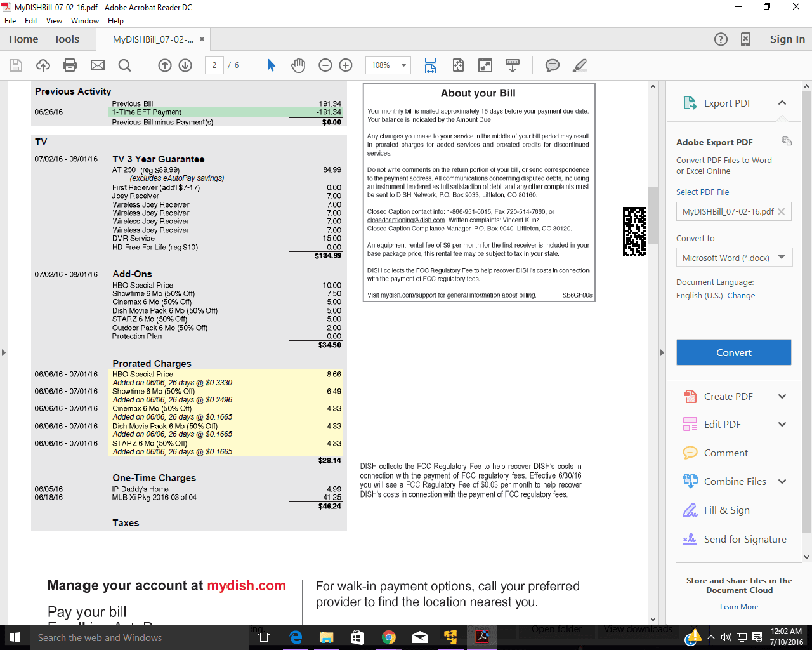The height and width of the screenshot is (650, 812).
Task: Add a sticky note comment icon
Action: (553, 65)
